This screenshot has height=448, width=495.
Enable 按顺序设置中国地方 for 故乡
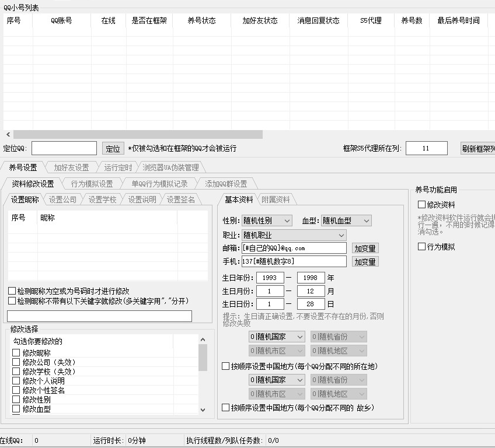pyautogui.click(x=226, y=408)
